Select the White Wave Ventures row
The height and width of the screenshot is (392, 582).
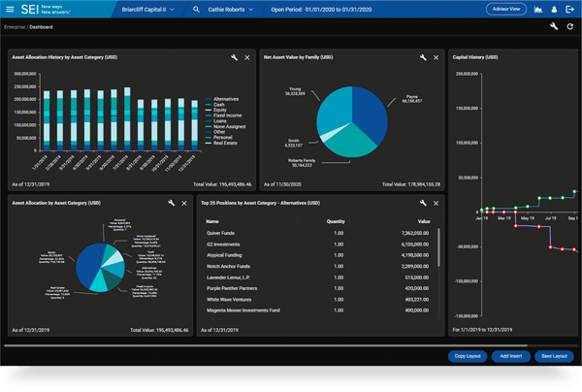(318, 299)
